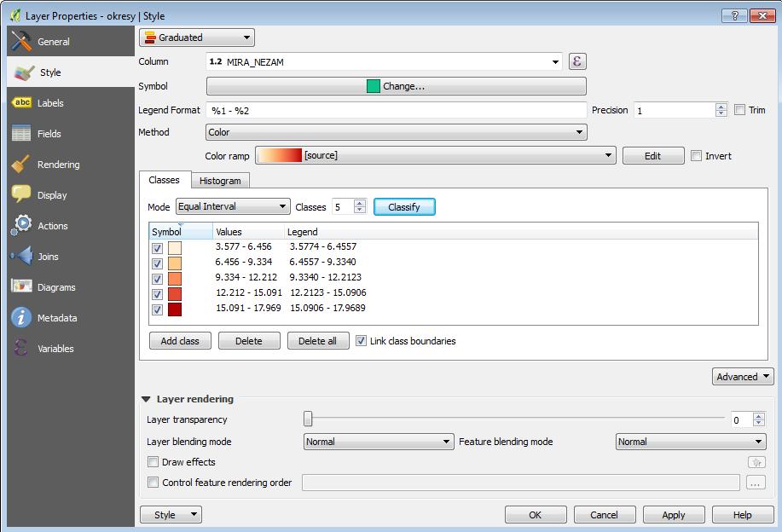Uncheck the 12.212 - 15.091 class checkbox

[x=157, y=294]
